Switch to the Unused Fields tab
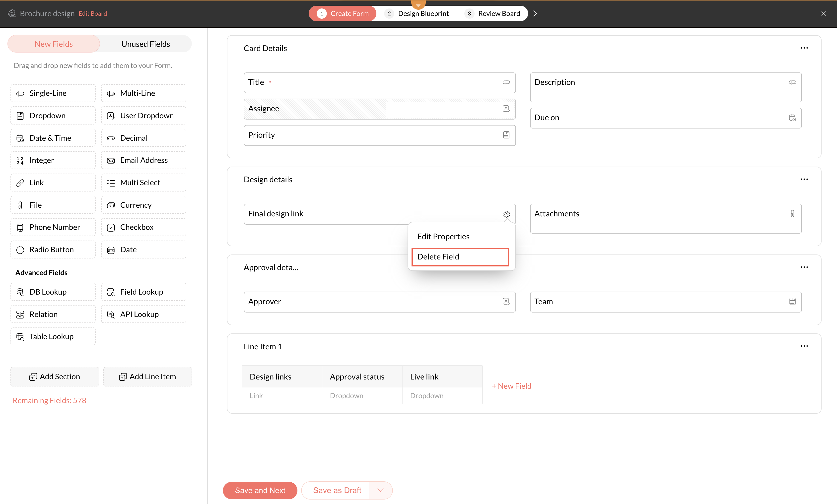Screen dimensions: 837x504 pyautogui.click(x=145, y=44)
